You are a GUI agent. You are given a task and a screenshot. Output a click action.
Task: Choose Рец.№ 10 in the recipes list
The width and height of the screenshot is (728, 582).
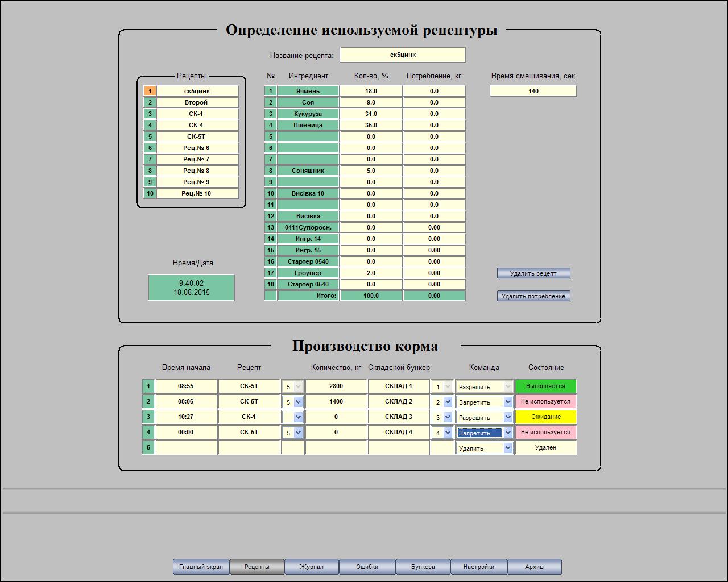[196, 193]
